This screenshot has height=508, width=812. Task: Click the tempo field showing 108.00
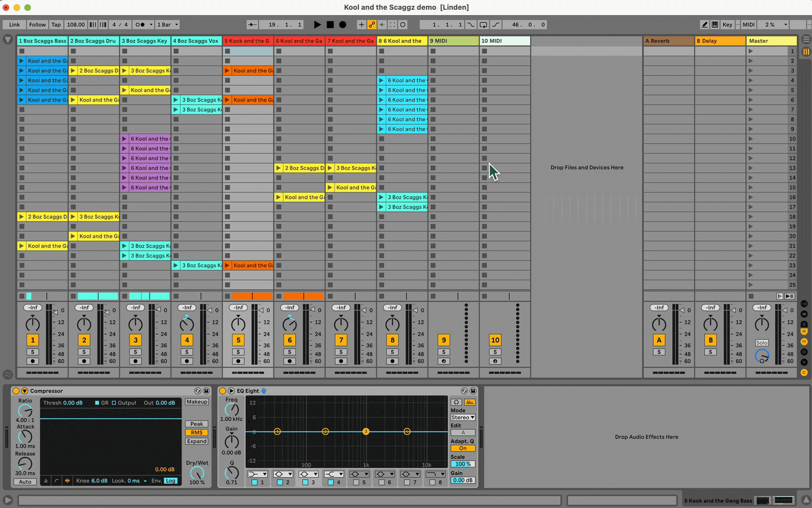75,25
